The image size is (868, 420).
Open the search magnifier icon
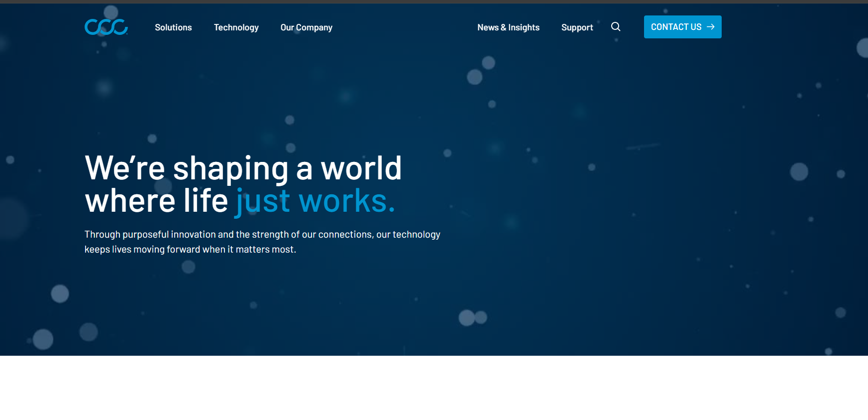pos(616,27)
